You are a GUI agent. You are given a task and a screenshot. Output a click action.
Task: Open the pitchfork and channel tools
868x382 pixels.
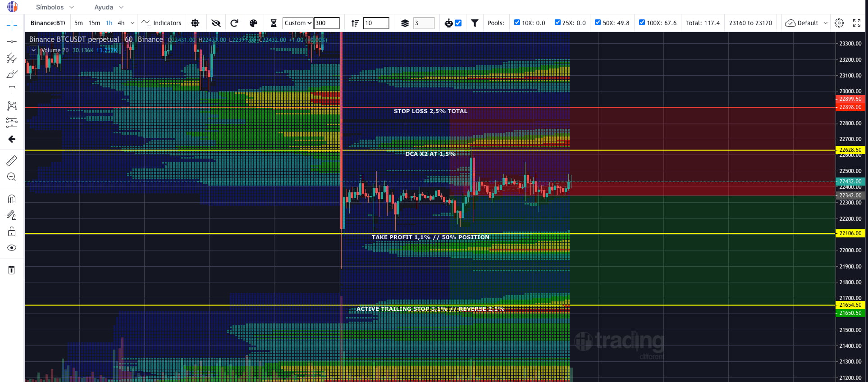tap(12, 58)
